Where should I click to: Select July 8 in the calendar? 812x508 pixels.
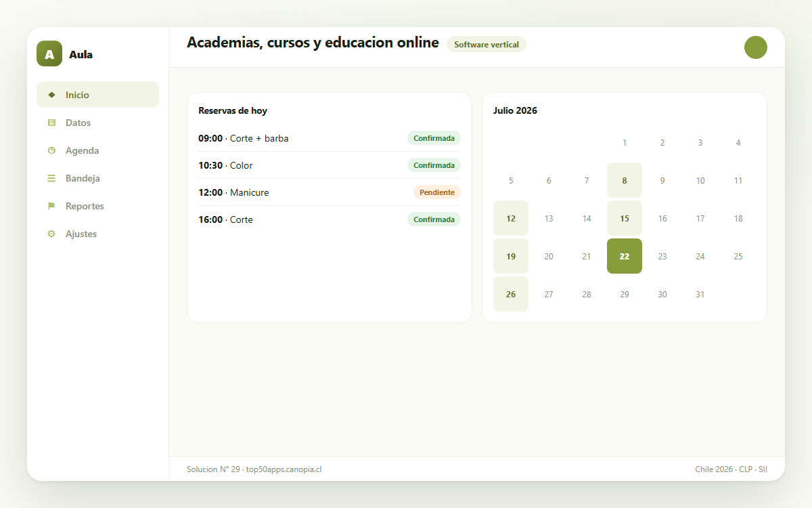click(625, 180)
